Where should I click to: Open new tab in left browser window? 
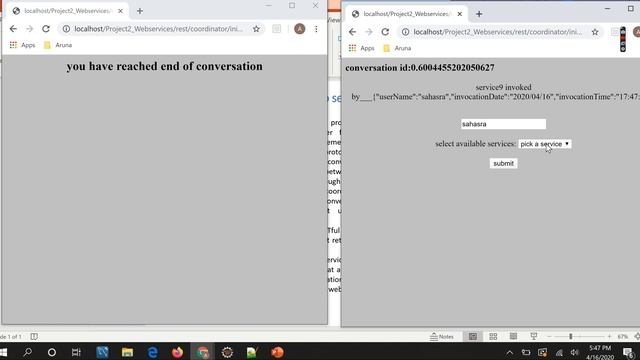(140, 11)
